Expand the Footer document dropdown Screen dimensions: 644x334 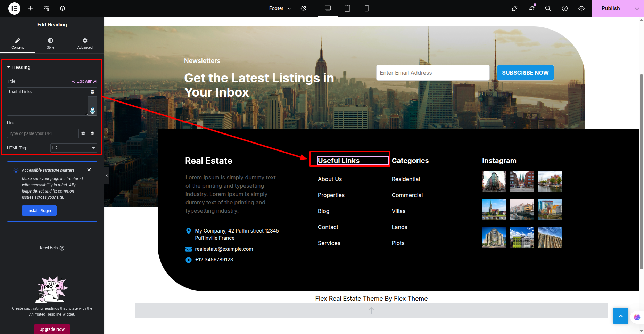point(280,8)
